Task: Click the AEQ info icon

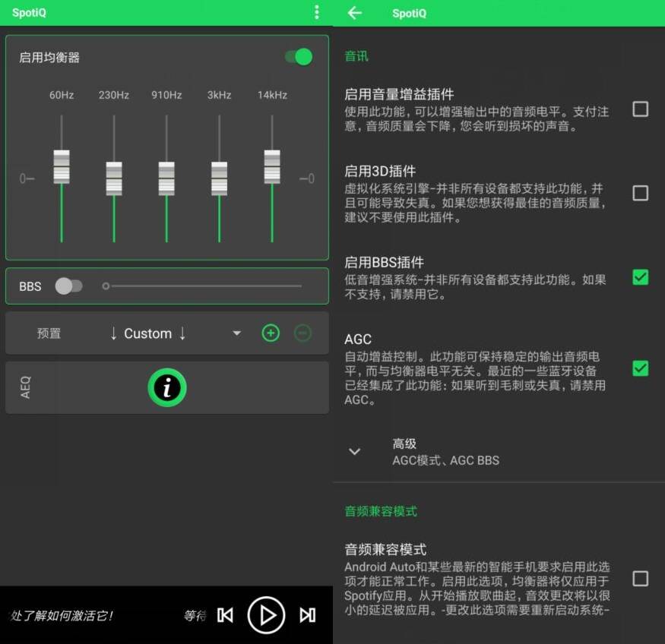Action: tap(166, 387)
